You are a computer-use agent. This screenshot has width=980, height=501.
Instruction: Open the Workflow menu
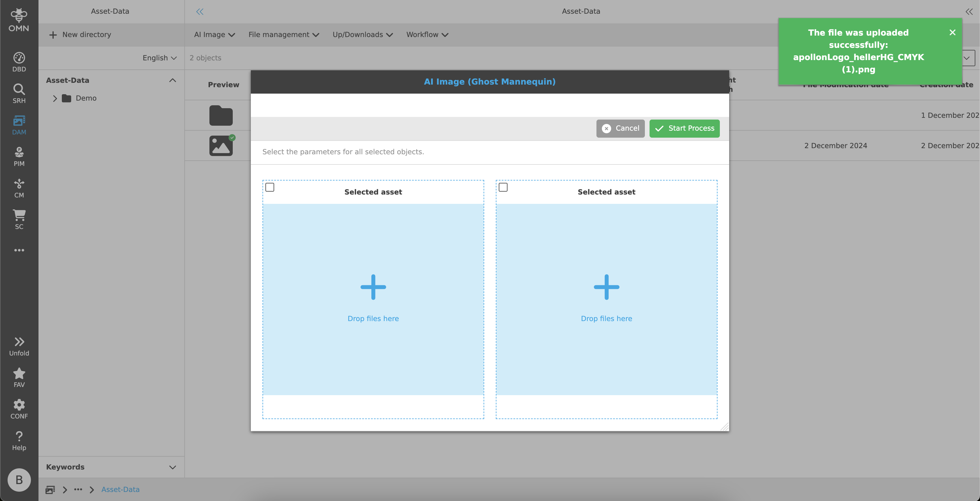(x=427, y=35)
